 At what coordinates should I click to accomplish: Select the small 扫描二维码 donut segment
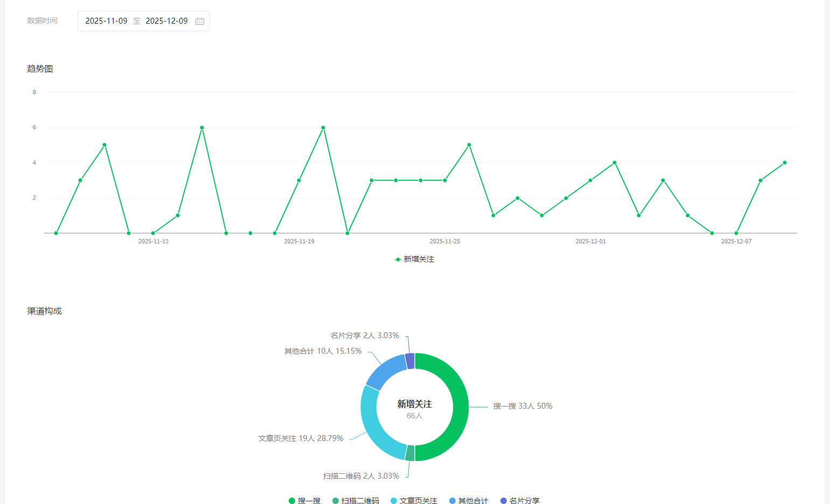click(410, 453)
